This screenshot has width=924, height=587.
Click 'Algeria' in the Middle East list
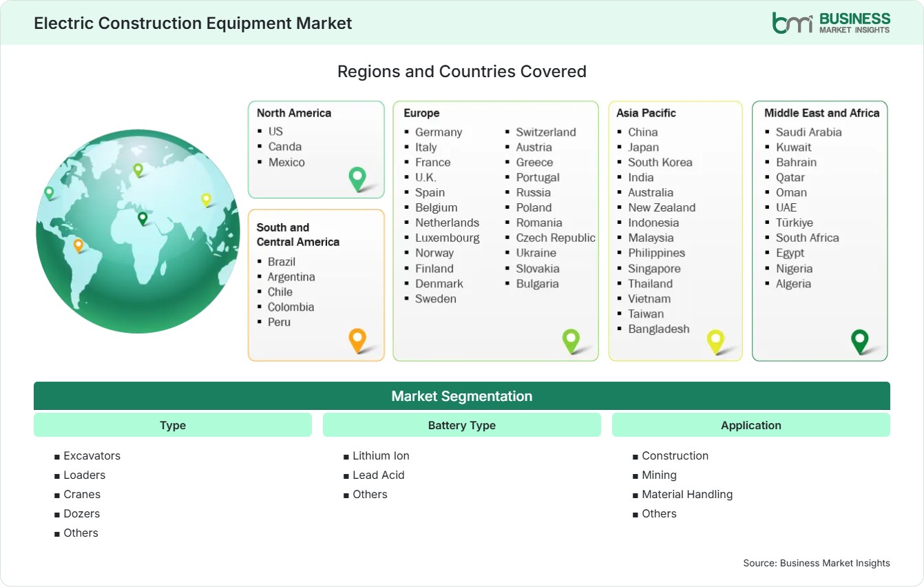click(x=794, y=284)
